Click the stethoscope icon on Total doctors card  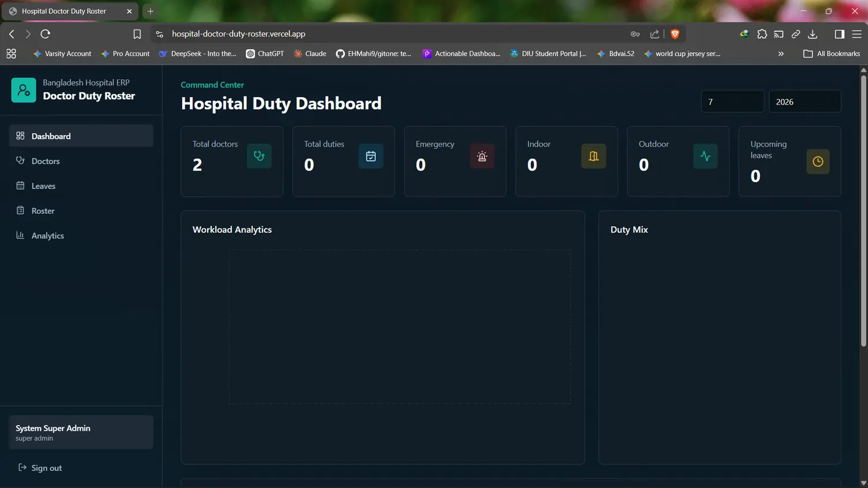tap(259, 156)
